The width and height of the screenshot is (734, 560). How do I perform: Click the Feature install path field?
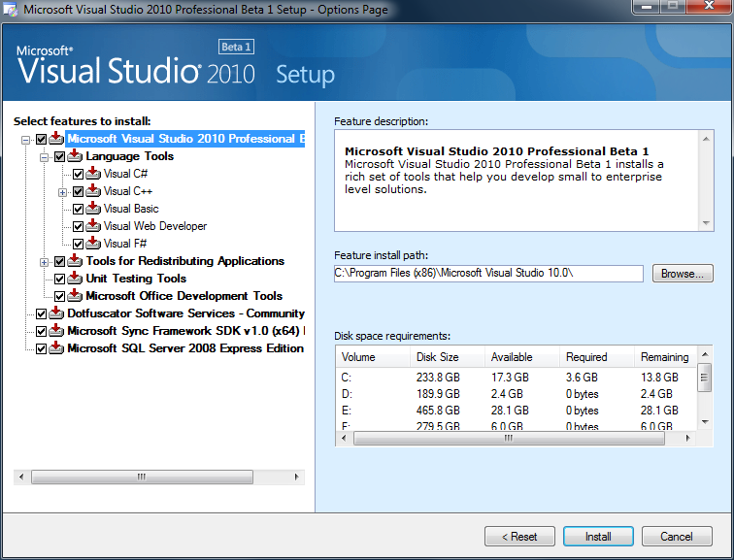coord(488,274)
